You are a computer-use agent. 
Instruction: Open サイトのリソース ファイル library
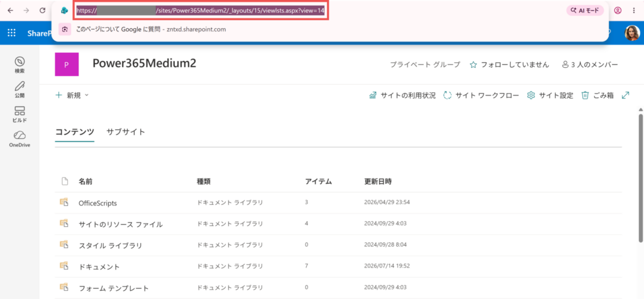coord(121,224)
